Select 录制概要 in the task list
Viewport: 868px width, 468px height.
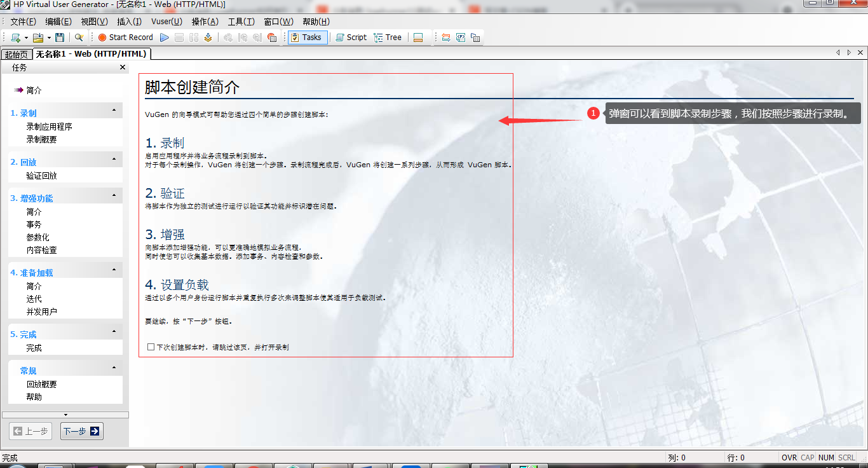41,139
